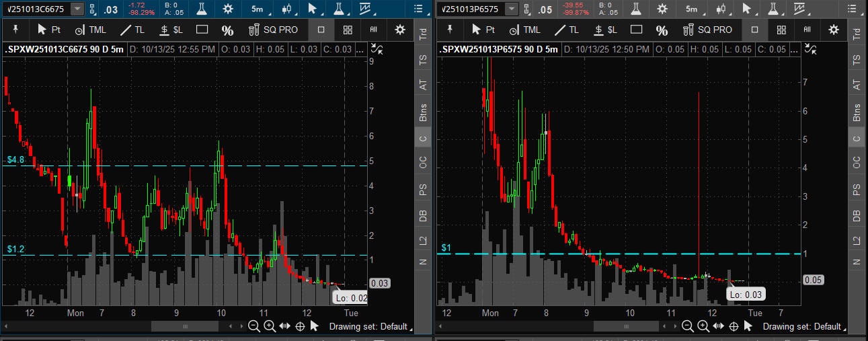
Task: Select the rectangle drawing tool on C6675 chart
Action: pyautogui.click(x=202, y=30)
